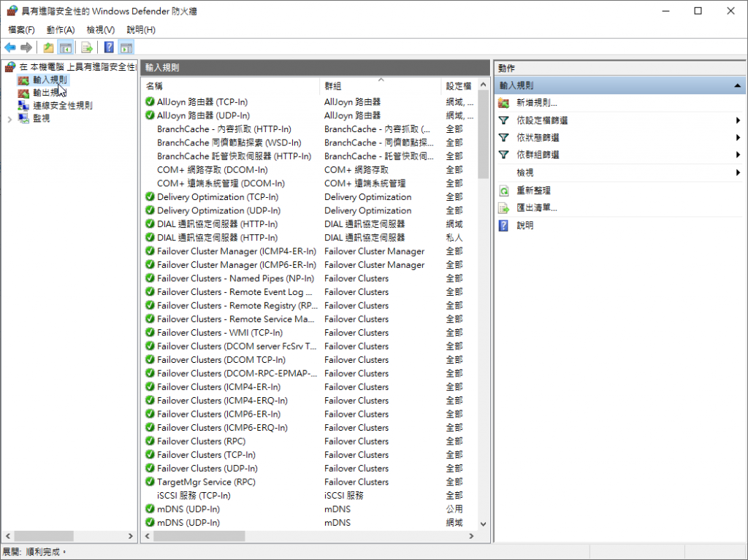Viewport: 748px width, 560px height.
Task: Click rules list vertical scrollbar up arrow
Action: pos(484,85)
